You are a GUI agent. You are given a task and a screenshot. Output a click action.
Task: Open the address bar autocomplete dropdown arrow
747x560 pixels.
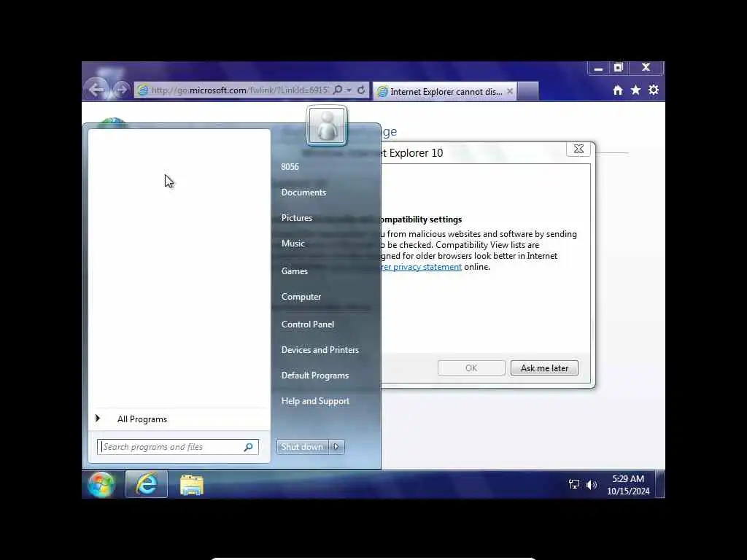(x=349, y=90)
